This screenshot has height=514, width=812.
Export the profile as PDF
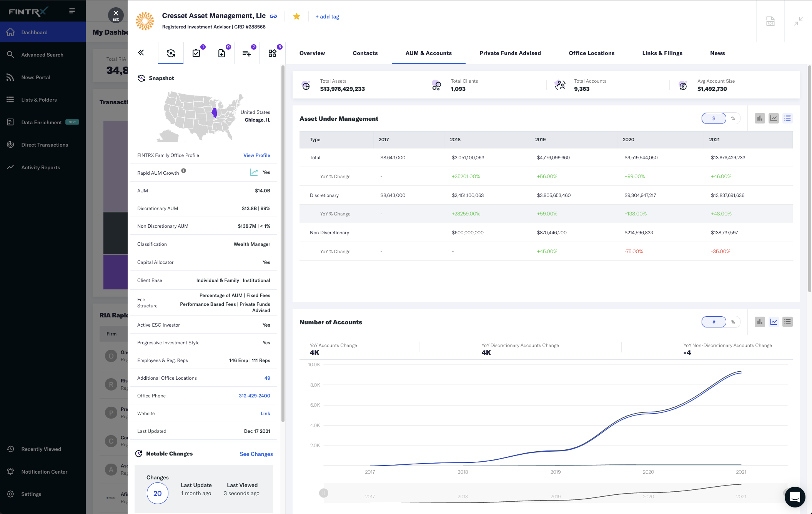[770, 21]
